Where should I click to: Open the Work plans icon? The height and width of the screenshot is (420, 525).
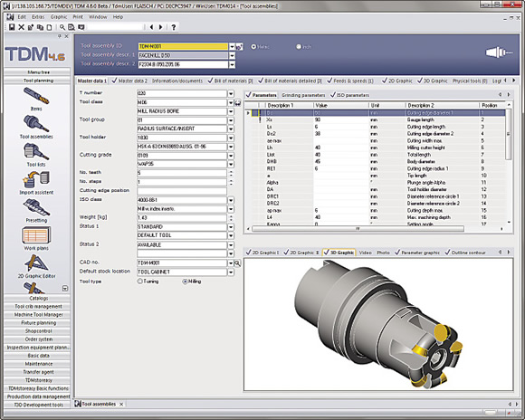pos(36,235)
